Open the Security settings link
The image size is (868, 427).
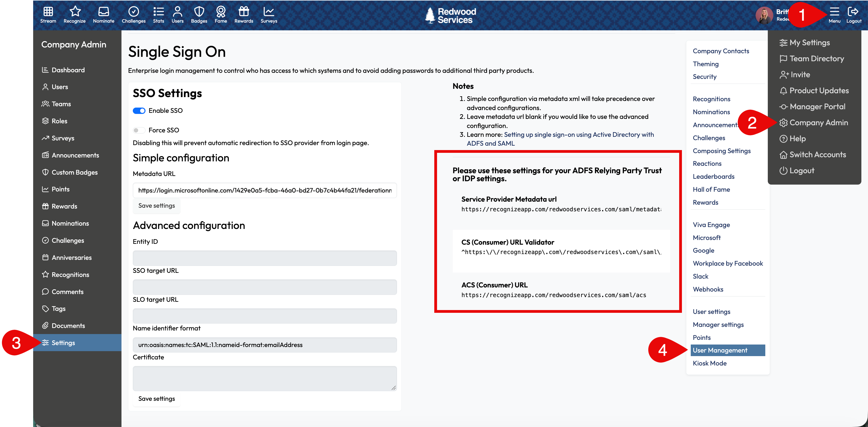pyautogui.click(x=705, y=76)
